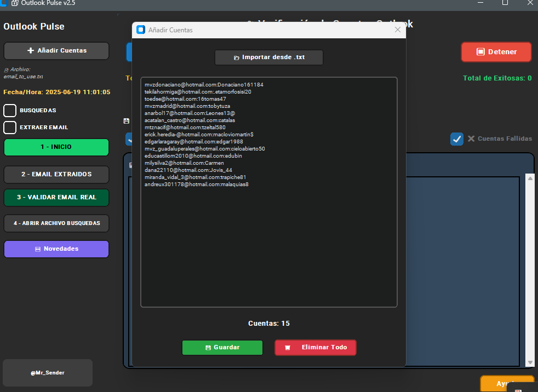Open the 2 - EMAIL EXTRAIDOS section
Image resolution: width=538 pixels, height=392 pixels.
coord(56,174)
